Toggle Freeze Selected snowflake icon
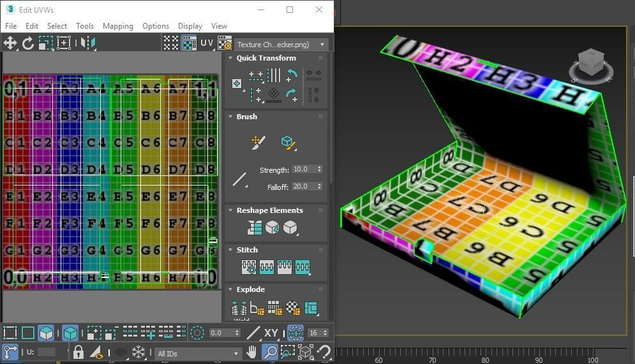Image resolution: width=635 pixels, height=364 pixels. [138, 353]
